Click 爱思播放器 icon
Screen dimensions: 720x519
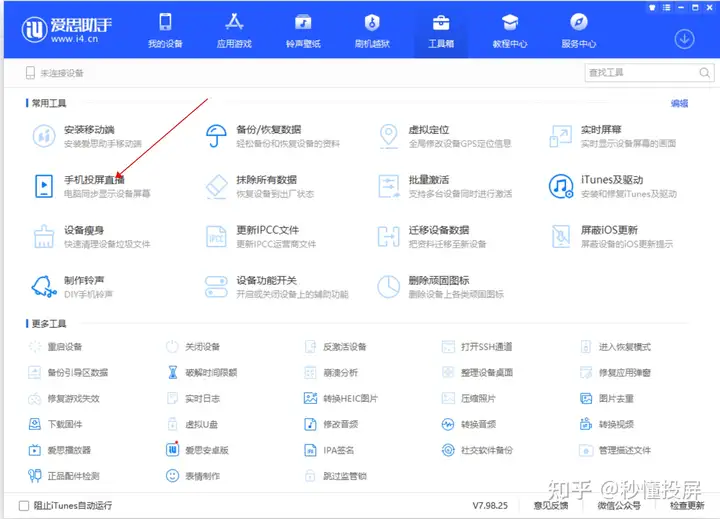point(34,450)
